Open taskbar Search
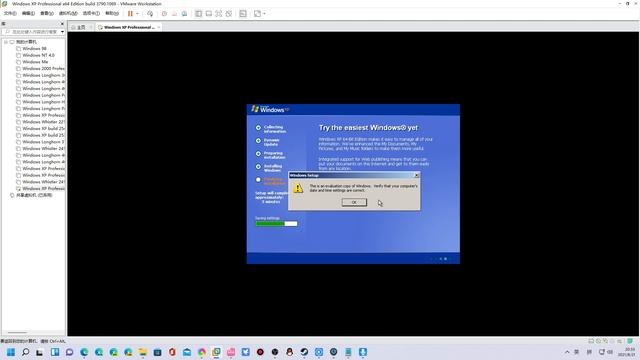640x360 pixels. click(25, 352)
